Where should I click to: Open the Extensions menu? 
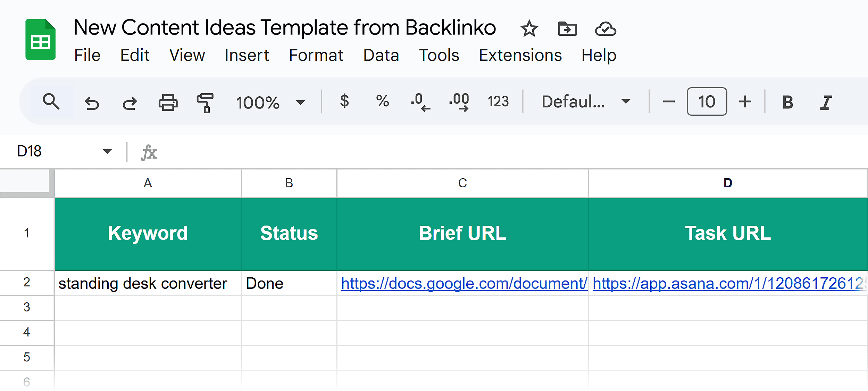[520, 55]
